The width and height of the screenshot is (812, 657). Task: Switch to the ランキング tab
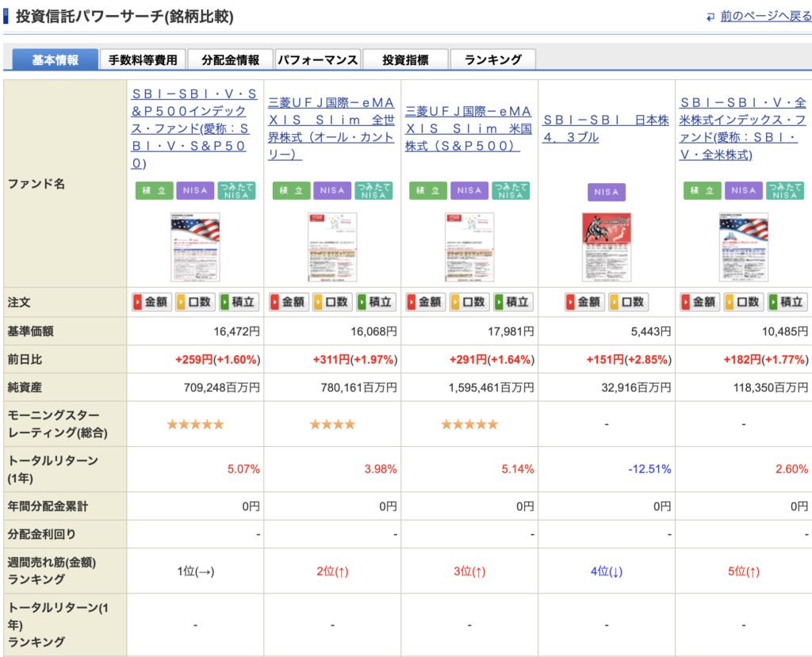click(493, 59)
